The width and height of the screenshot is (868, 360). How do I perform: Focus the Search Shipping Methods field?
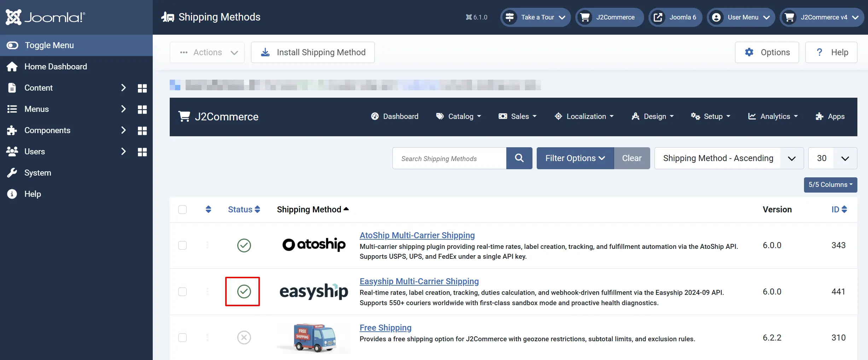point(449,158)
